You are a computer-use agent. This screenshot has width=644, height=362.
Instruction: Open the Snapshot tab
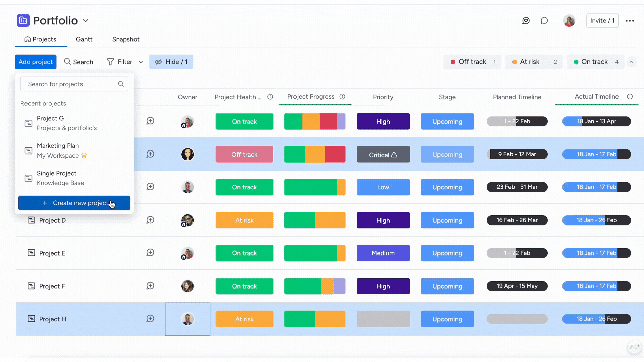[x=126, y=39]
